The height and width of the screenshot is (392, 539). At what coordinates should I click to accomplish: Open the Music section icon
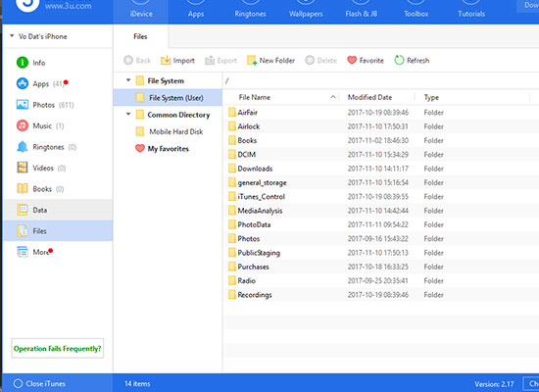pyautogui.click(x=23, y=125)
